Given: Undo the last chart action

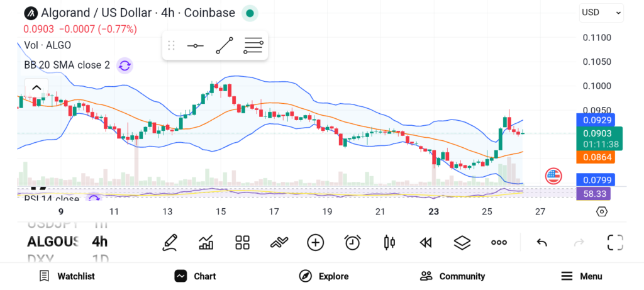Looking at the screenshot, I should [541, 242].
